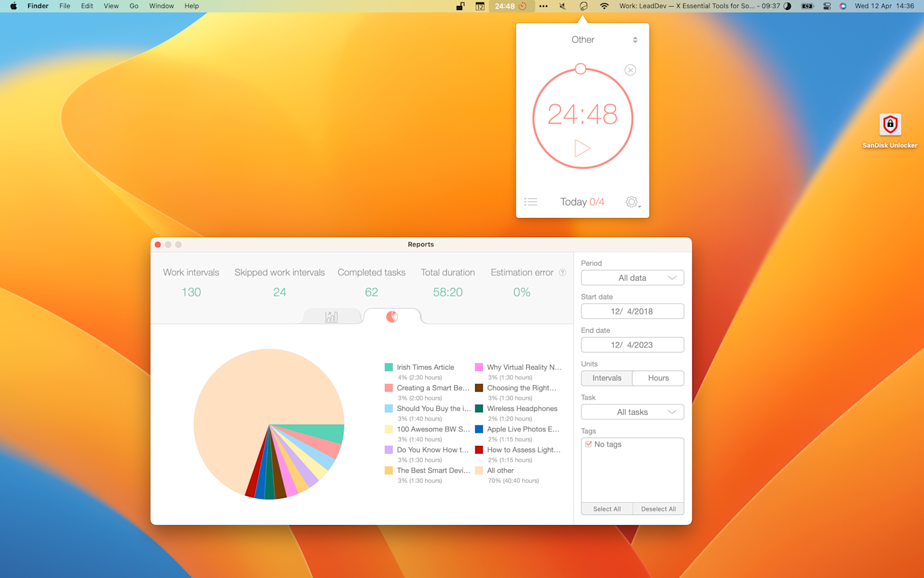Open the Edit menu
Screen dimensions: 924x578
click(87, 6)
